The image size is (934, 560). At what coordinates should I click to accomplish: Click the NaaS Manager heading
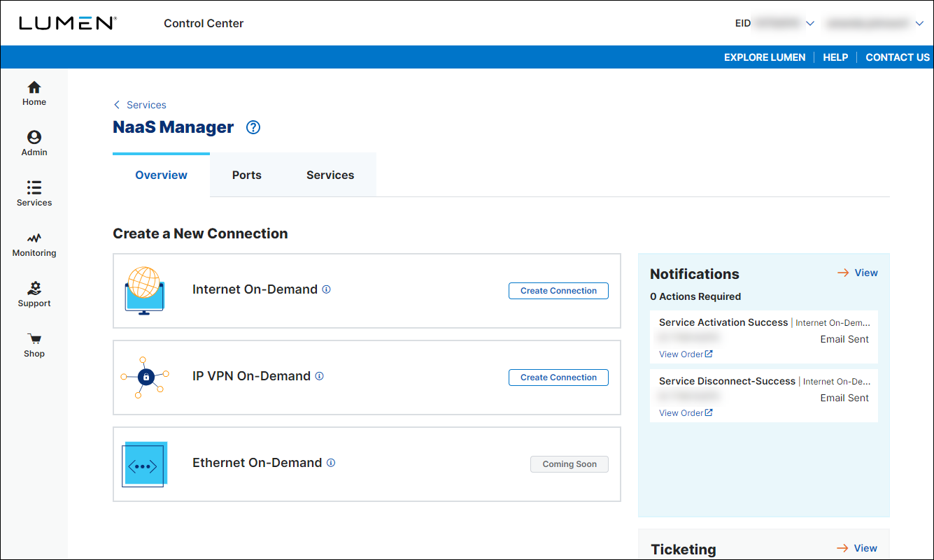click(174, 127)
